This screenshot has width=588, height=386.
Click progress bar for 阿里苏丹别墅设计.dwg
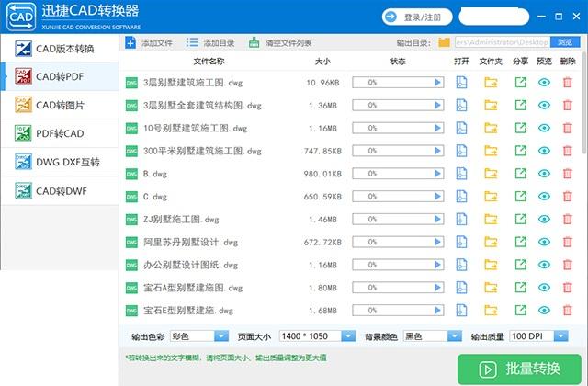point(398,242)
